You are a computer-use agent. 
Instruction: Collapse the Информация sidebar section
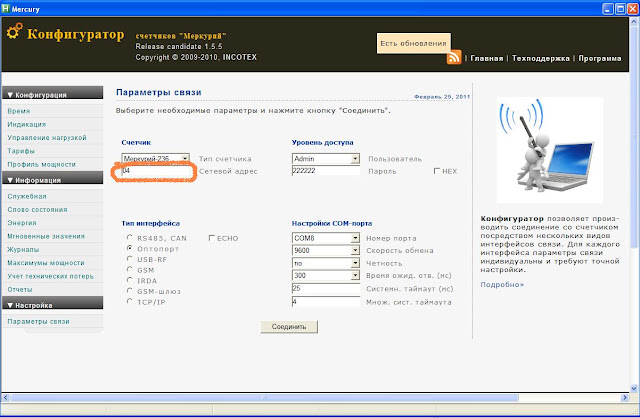tap(52, 178)
